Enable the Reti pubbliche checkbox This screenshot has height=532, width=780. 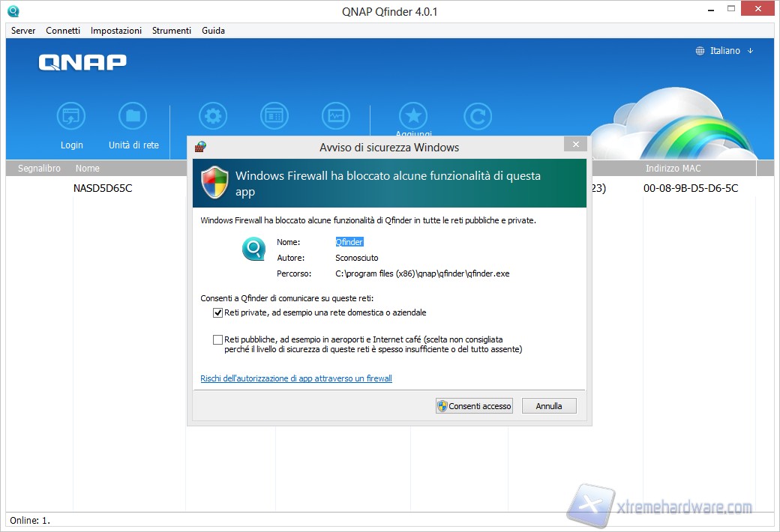tap(218, 340)
